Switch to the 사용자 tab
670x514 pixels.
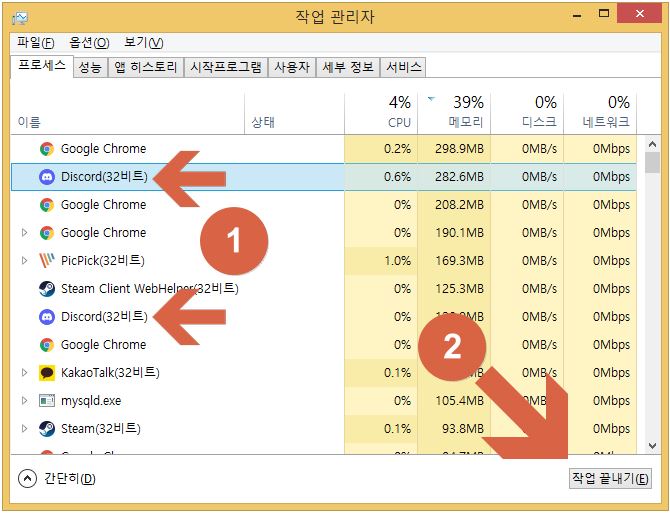tap(292, 68)
